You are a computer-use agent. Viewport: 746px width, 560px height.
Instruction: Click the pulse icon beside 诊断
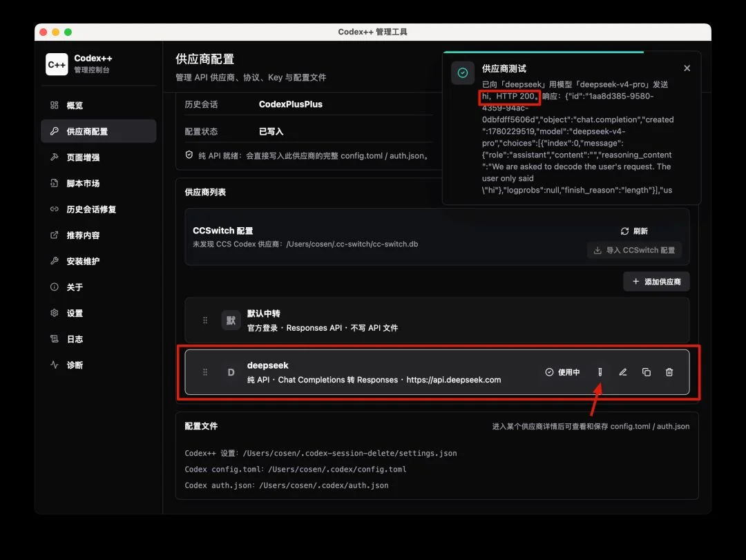point(55,365)
